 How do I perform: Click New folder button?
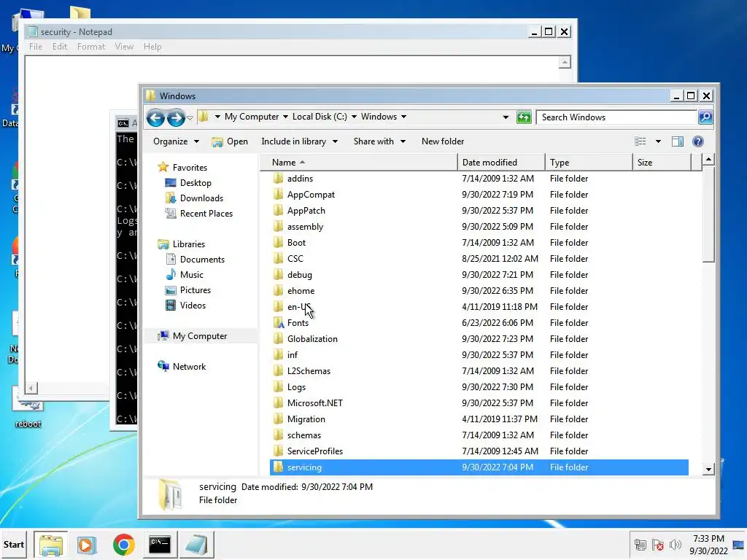pos(443,141)
